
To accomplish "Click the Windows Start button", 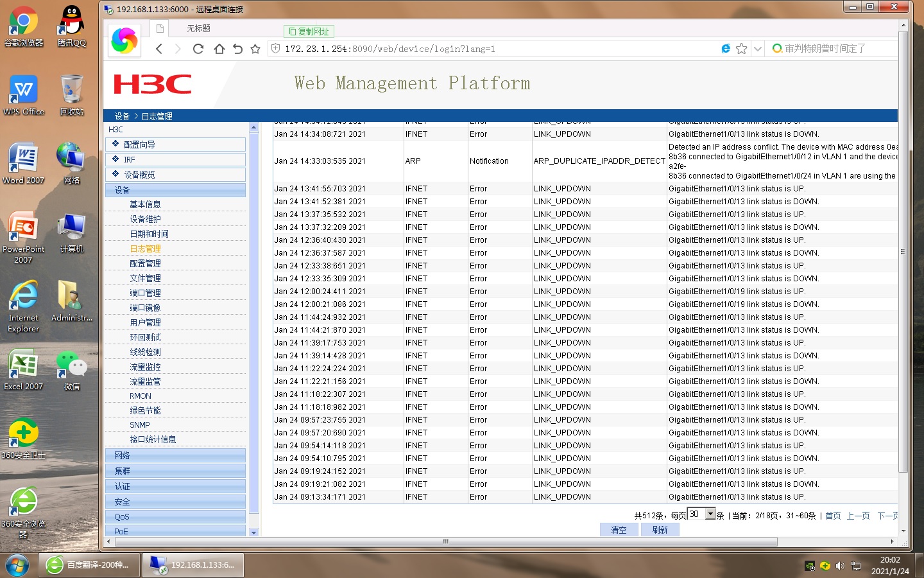I will click(17, 565).
